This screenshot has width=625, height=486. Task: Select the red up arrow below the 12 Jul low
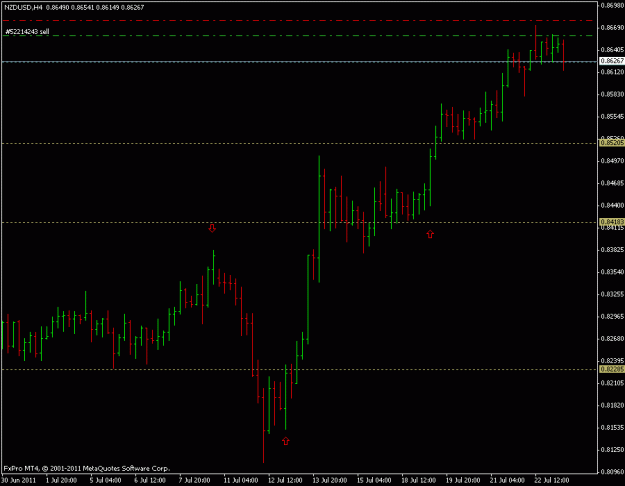click(285, 441)
